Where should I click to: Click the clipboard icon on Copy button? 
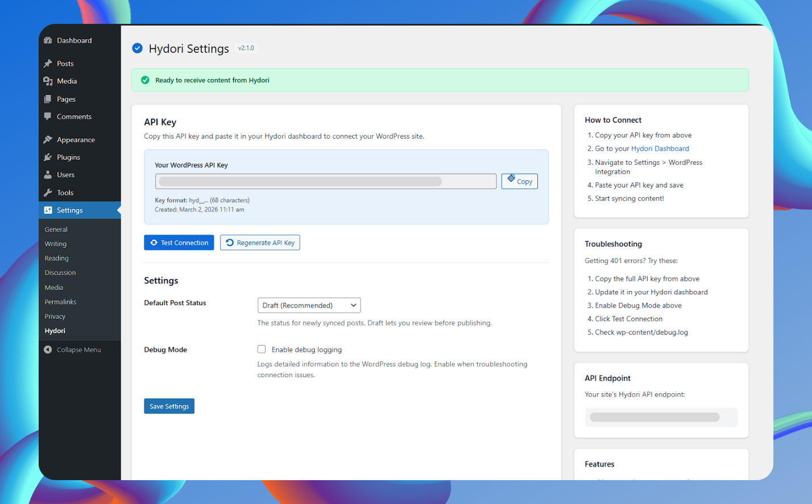click(511, 178)
